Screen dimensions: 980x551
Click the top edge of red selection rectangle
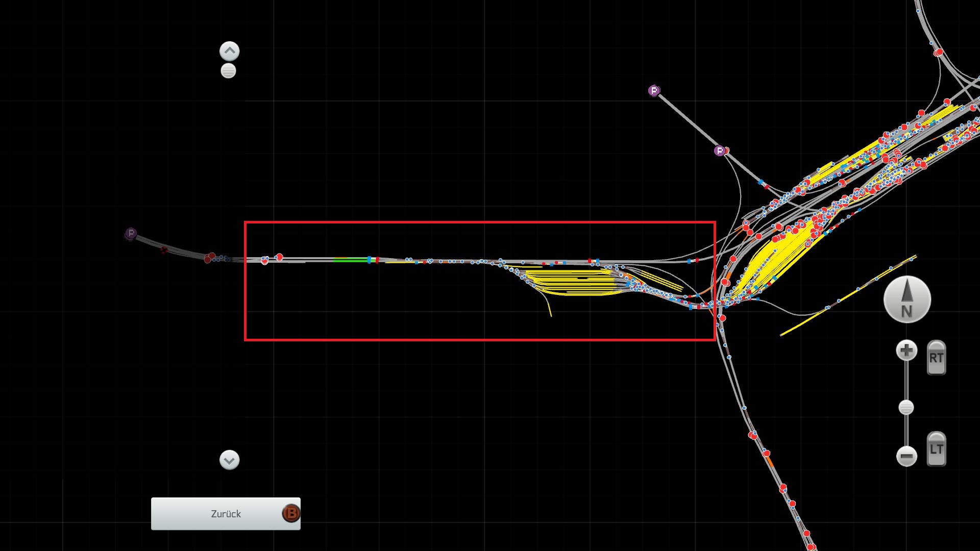[x=480, y=222]
